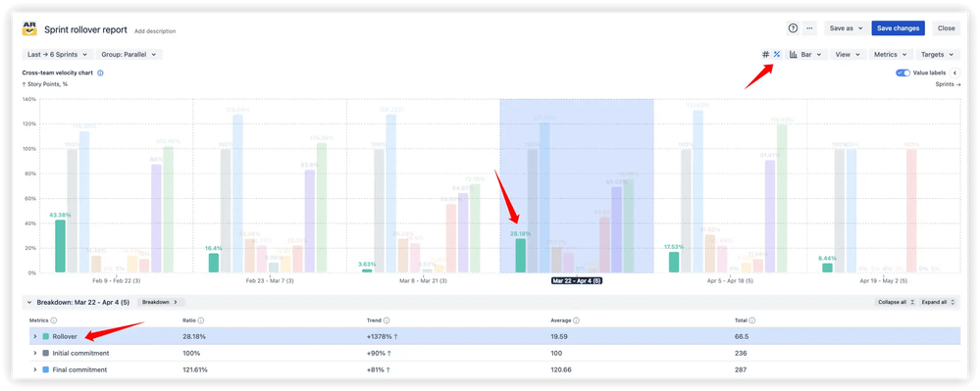The height and width of the screenshot is (391, 980).
Task: Click the Save changes button
Action: [x=898, y=28]
